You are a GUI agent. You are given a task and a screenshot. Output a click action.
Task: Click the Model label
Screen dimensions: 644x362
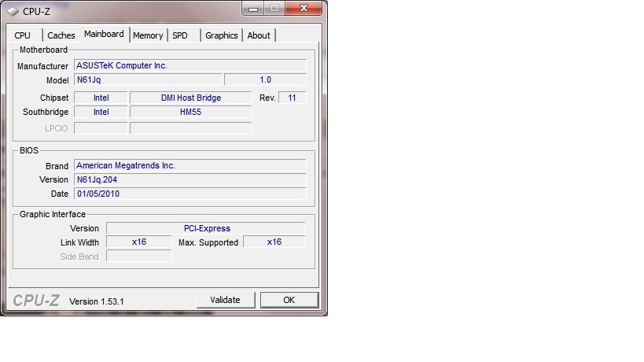click(x=57, y=80)
